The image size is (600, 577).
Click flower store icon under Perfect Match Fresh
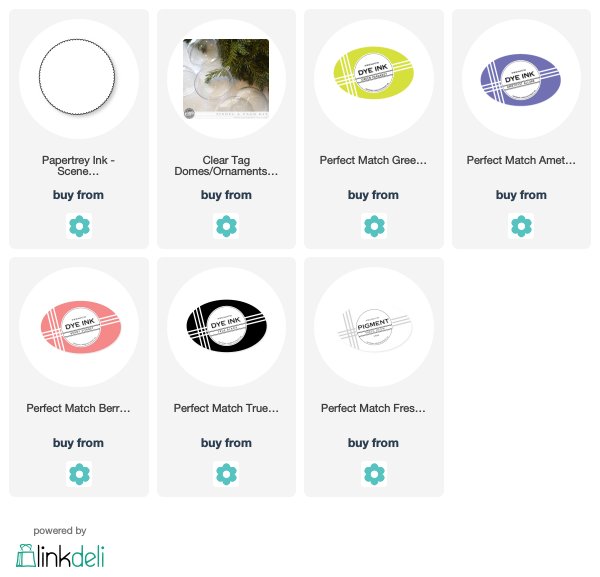click(374, 474)
